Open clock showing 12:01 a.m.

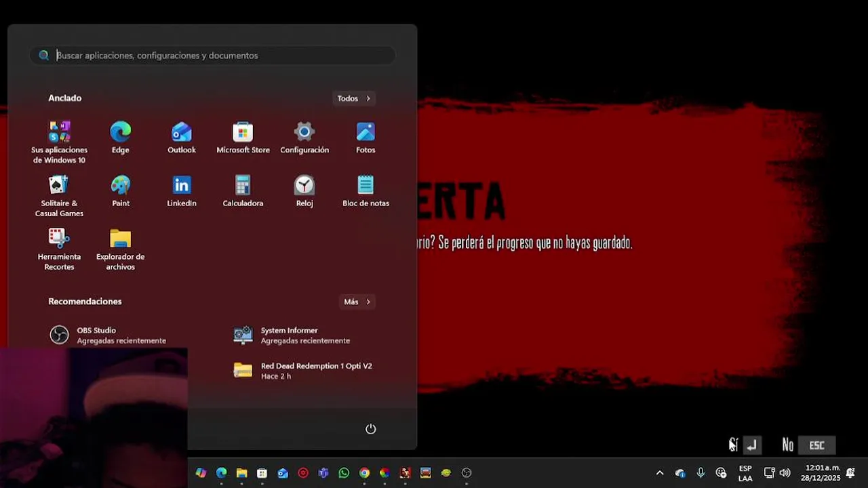(x=821, y=473)
